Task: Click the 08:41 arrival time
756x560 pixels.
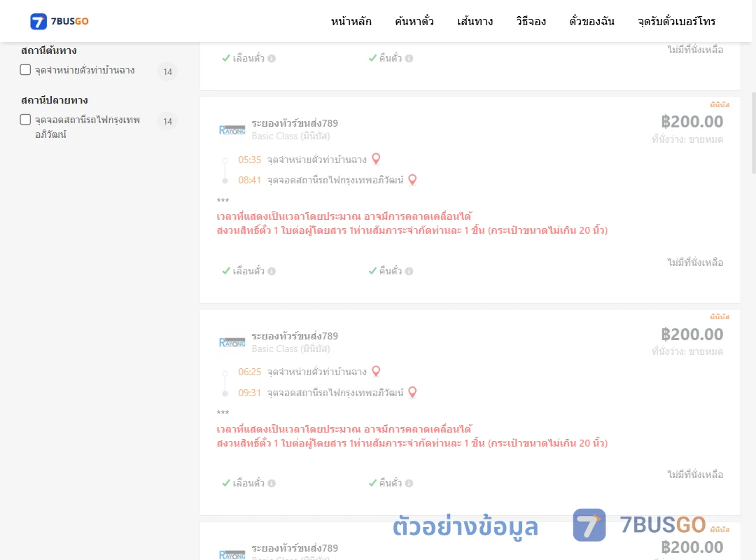Action: pos(249,180)
